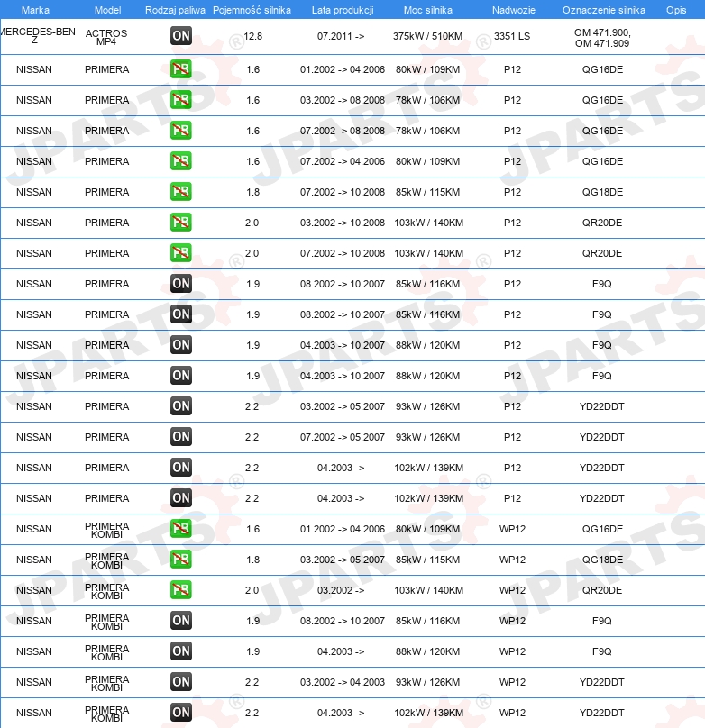Image resolution: width=705 pixels, height=728 pixels.
Task: Click the OM 471.900, OM 471.909 engine code
Action: click(x=602, y=38)
